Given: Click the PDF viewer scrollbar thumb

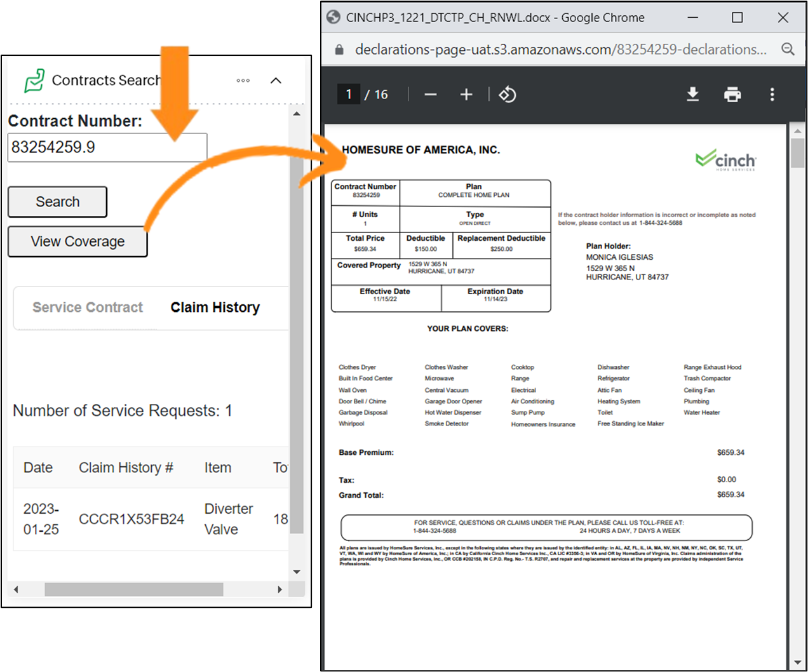Looking at the screenshot, I should coord(798,152).
